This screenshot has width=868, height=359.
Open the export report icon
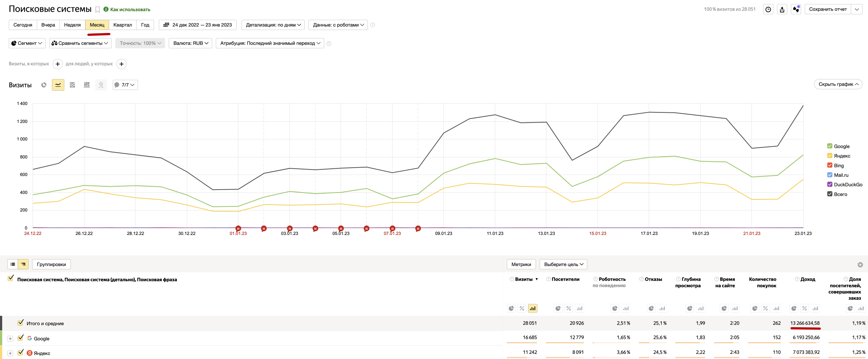click(782, 10)
